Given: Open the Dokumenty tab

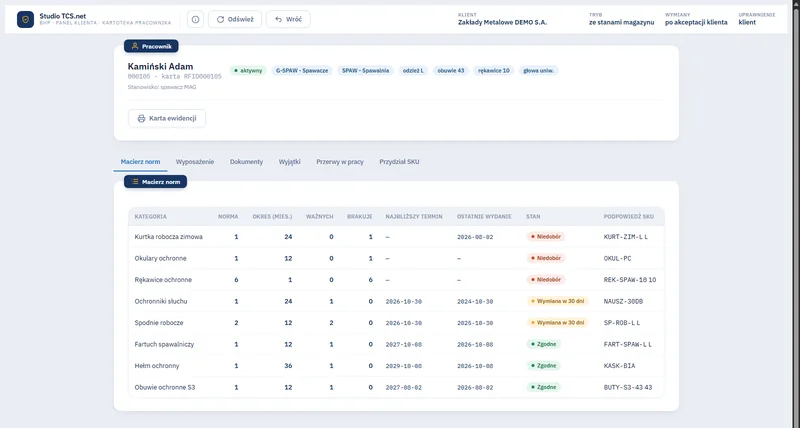Looking at the screenshot, I should coord(246,162).
